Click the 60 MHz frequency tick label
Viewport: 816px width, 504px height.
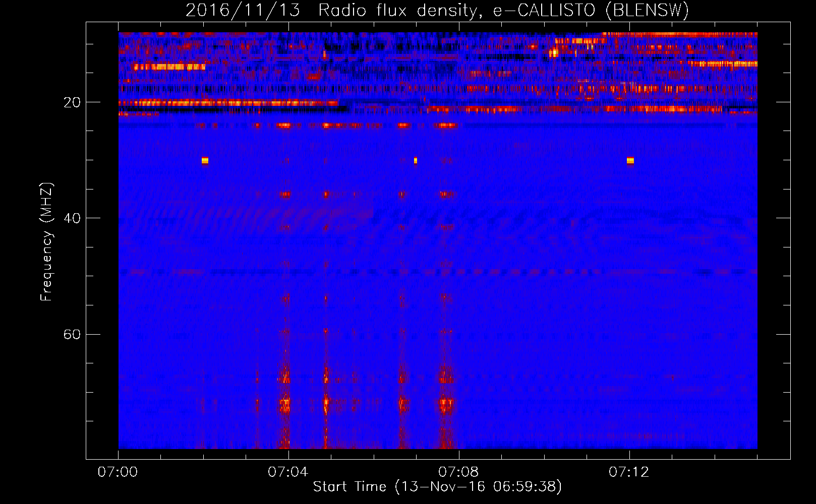72,334
